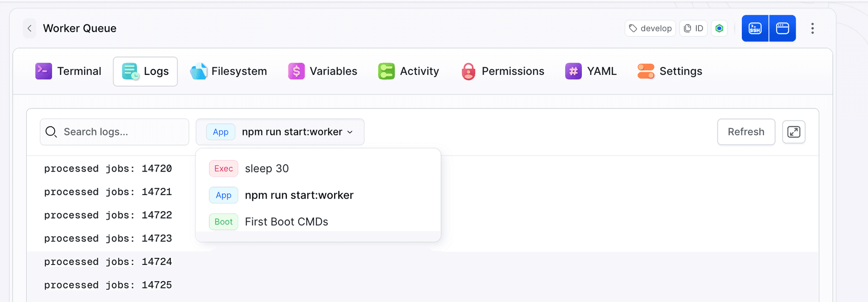The width and height of the screenshot is (868, 302).
Task: Switch to the Filesystem tab
Action: point(229,71)
